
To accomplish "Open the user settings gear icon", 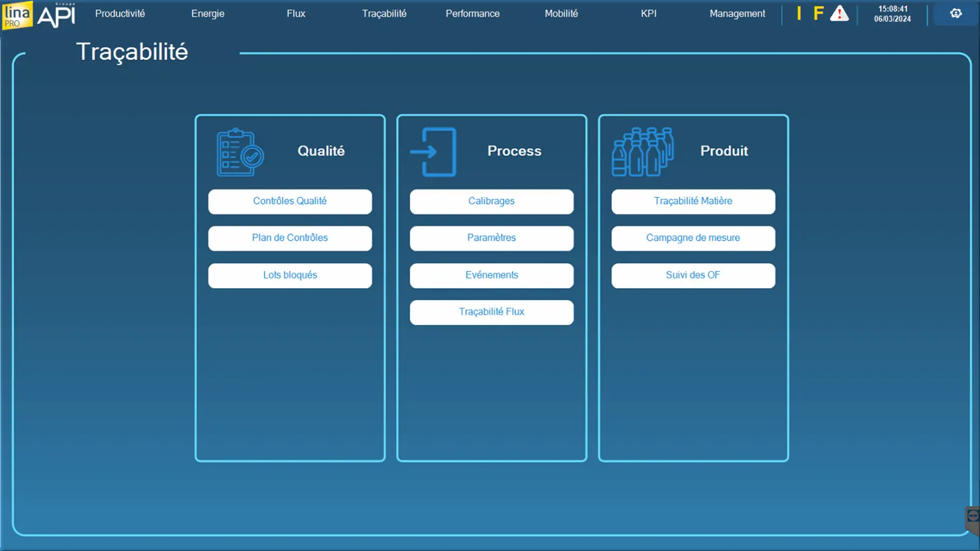I will point(956,13).
